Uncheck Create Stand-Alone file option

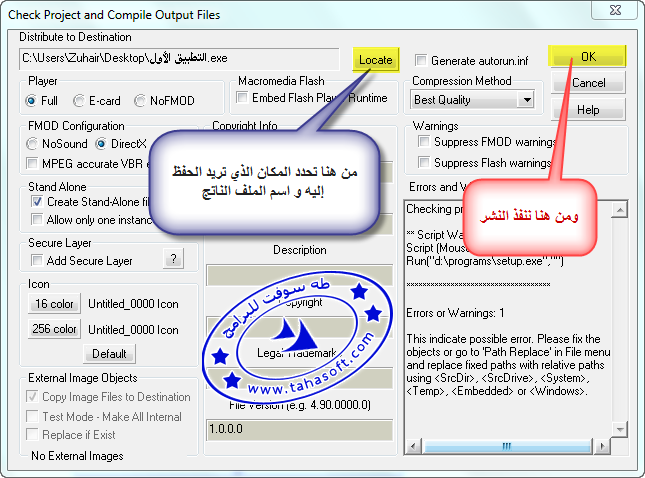(37, 202)
